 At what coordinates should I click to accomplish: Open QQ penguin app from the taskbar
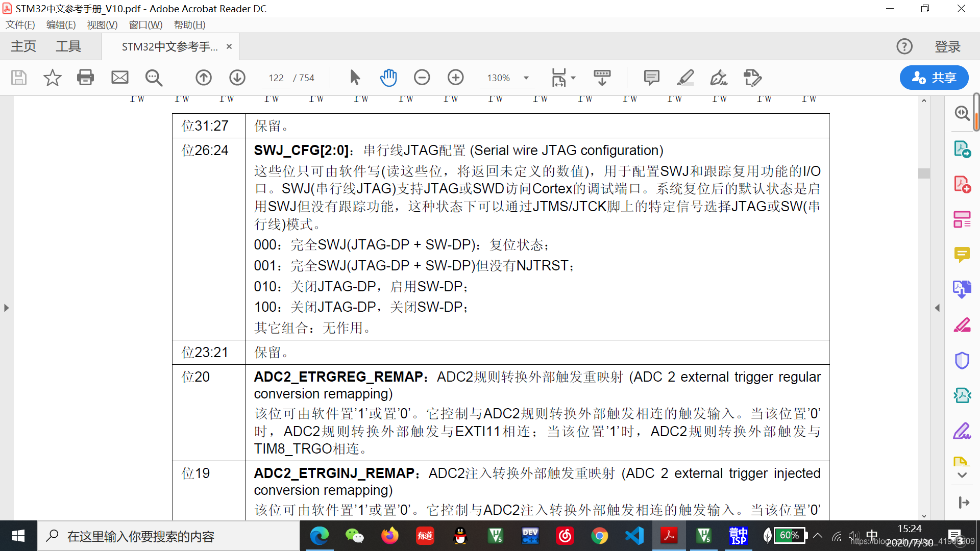tap(460, 536)
